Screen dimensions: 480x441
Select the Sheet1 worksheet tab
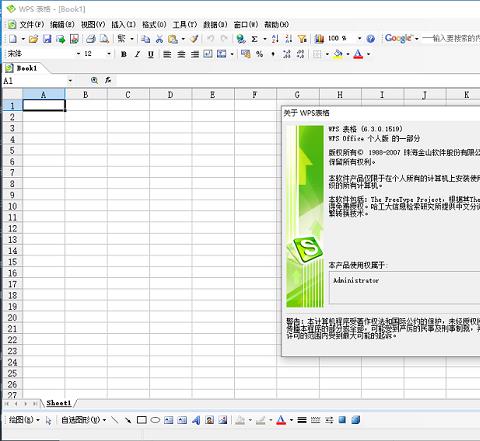[59, 403]
